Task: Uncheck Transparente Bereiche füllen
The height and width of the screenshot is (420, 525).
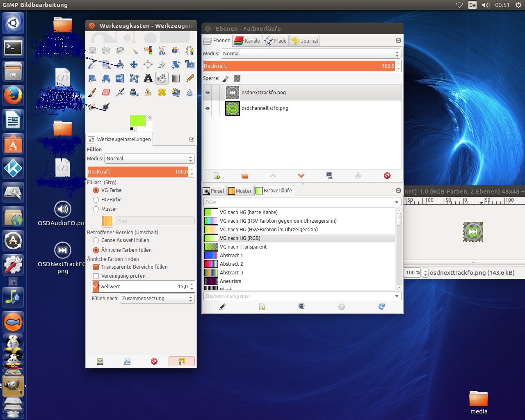Action: 96,267
